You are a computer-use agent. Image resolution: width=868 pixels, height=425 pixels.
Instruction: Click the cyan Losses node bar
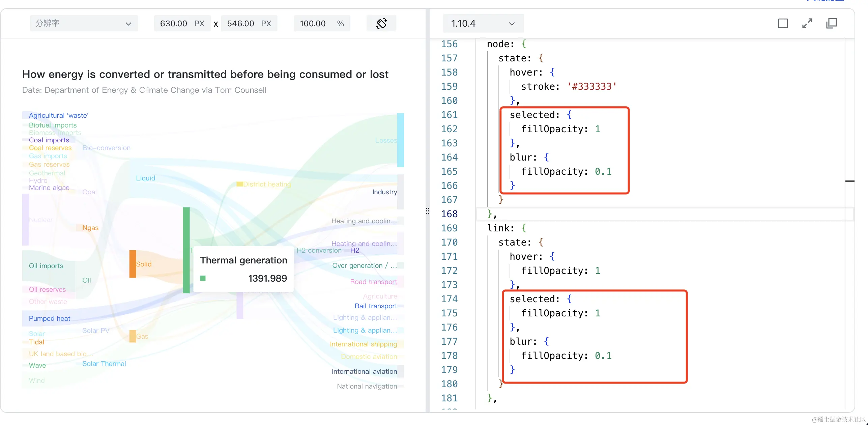click(400, 140)
